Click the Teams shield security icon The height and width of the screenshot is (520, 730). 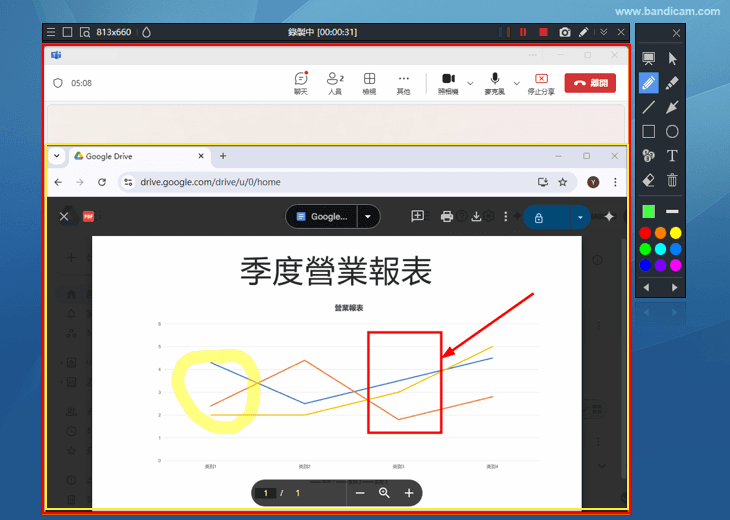coord(58,83)
